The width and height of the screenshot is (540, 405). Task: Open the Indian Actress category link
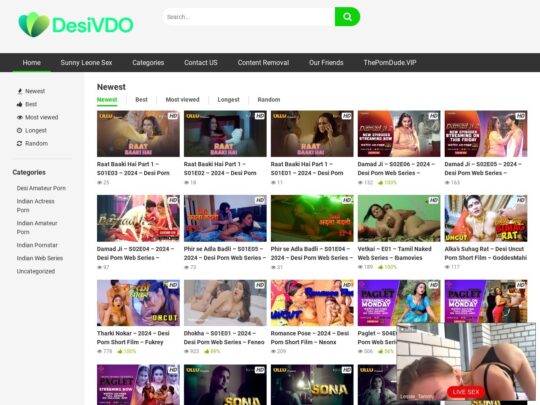point(35,206)
